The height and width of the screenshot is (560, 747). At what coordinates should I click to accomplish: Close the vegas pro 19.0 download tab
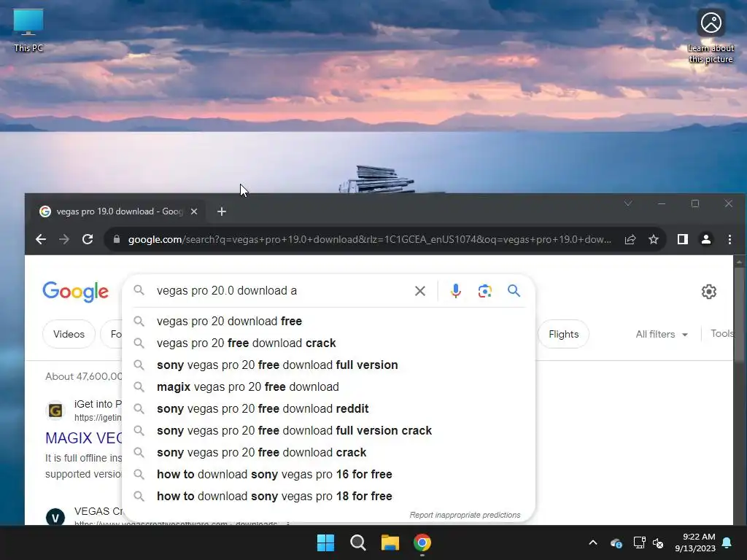pyautogui.click(x=194, y=211)
